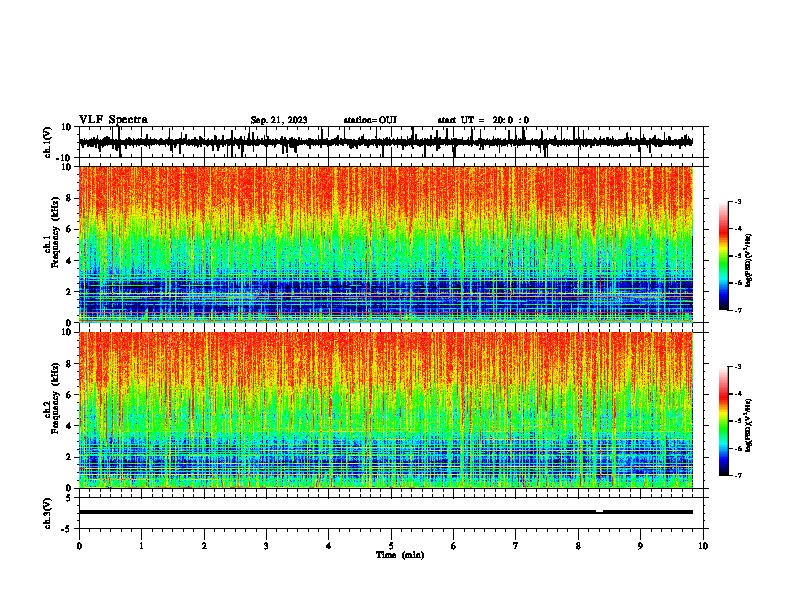Click the "3" tick on the time axis
The width and height of the screenshot is (792, 612).
coord(266,546)
